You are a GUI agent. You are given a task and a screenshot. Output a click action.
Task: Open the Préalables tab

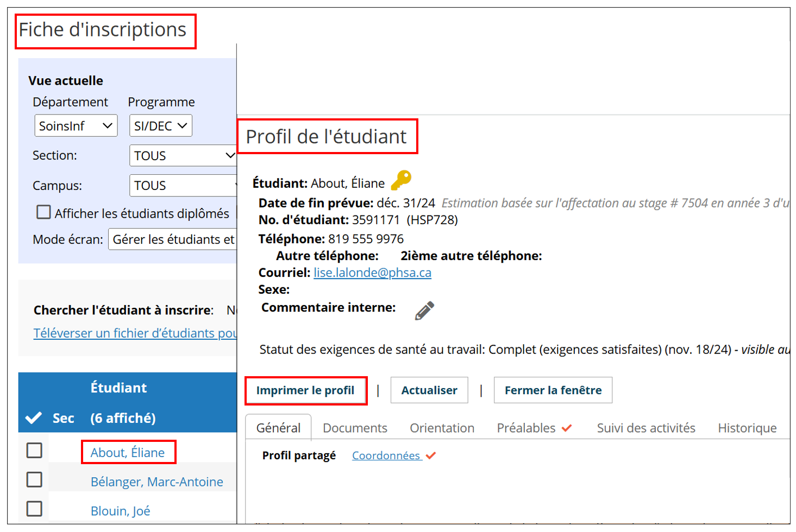click(534, 428)
